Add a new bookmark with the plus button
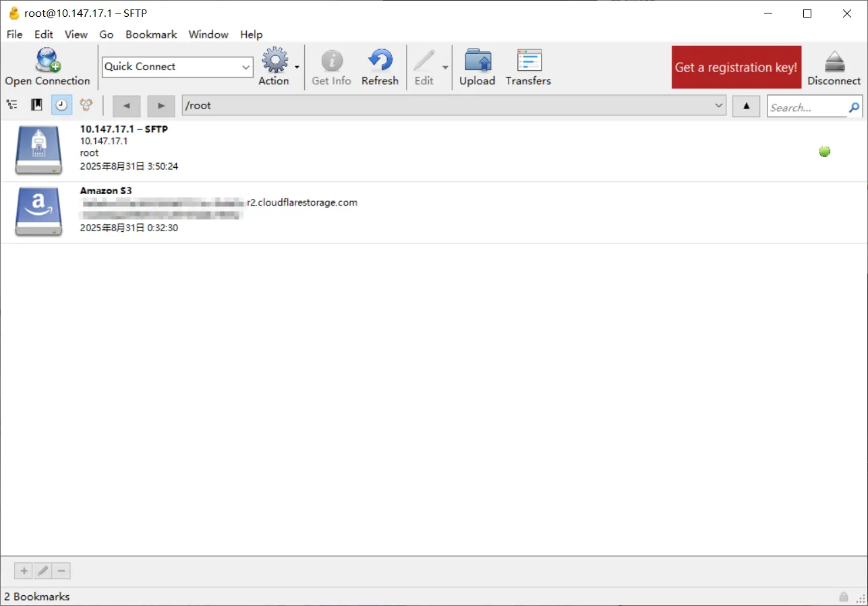The width and height of the screenshot is (868, 606). (24, 571)
